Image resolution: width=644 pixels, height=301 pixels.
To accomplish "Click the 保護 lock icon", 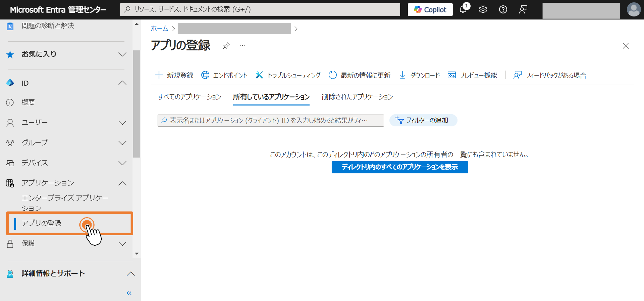I will [x=10, y=244].
